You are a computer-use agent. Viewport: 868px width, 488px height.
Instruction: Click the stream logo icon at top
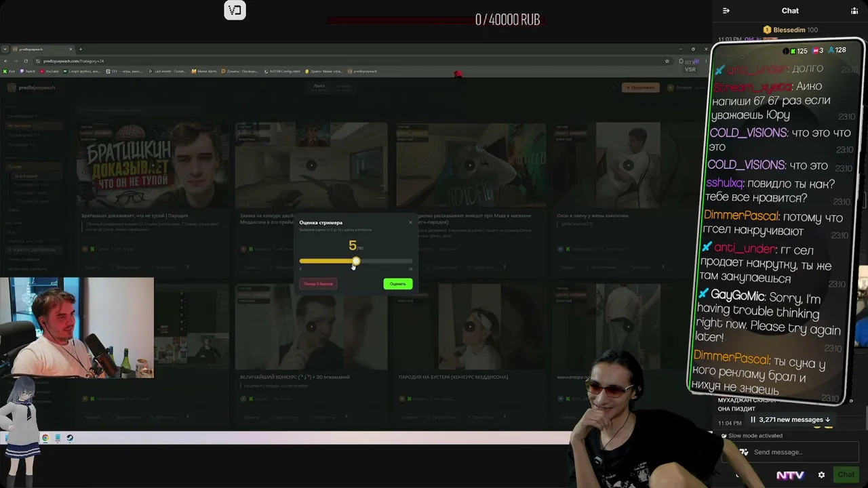[x=235, y=10]
